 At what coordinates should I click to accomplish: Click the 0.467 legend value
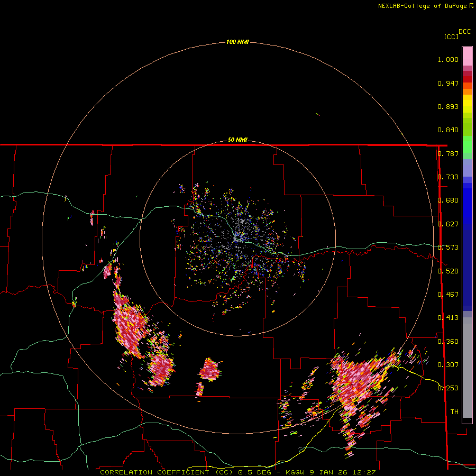point(448,295)
